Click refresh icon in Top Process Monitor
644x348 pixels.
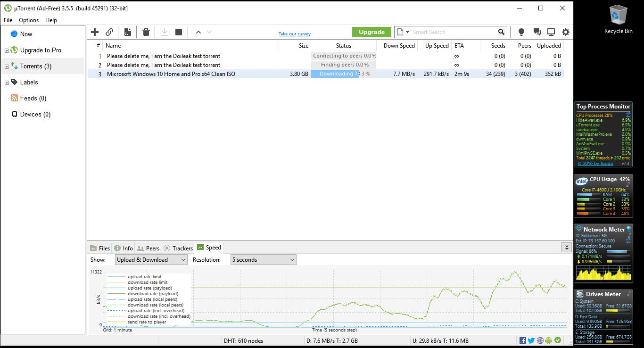tap(628, 115)
